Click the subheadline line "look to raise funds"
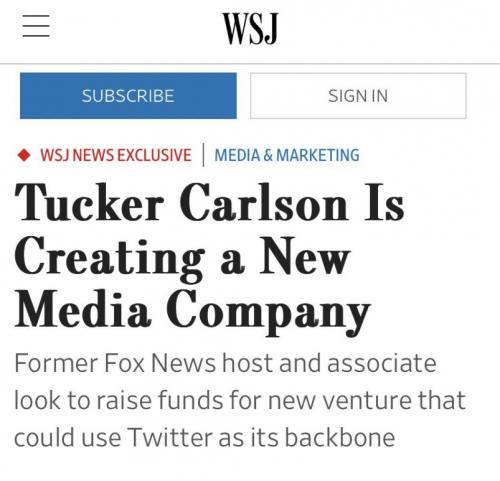Viewport: 500px width, 481px height. point(240,400)
